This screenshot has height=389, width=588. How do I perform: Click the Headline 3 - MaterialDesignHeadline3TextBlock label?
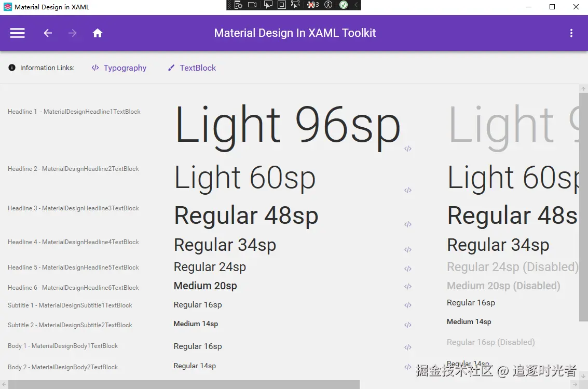(x=73, y=208)
